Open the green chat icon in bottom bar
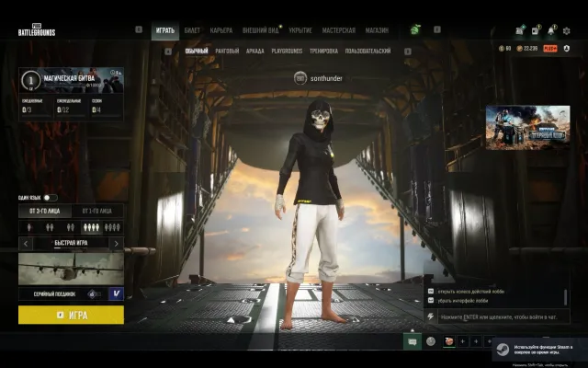588x368 pixels. point(413,341)
